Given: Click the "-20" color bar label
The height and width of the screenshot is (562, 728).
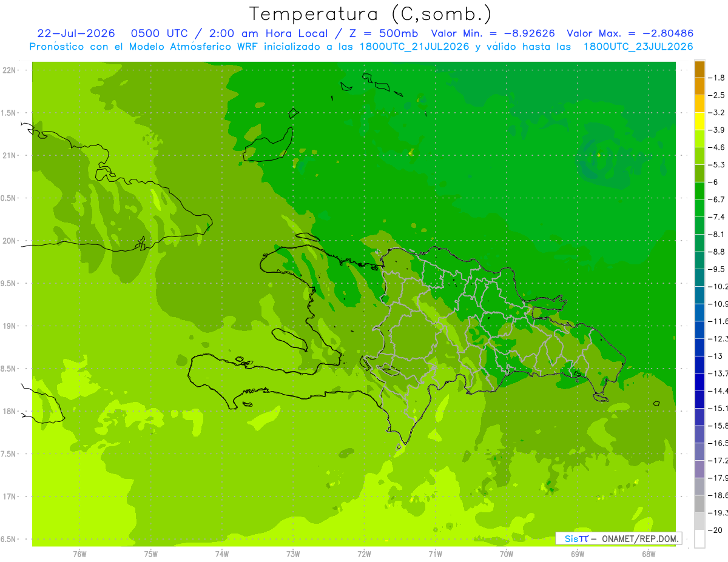Looking at the screenshot, I should 715,530.
